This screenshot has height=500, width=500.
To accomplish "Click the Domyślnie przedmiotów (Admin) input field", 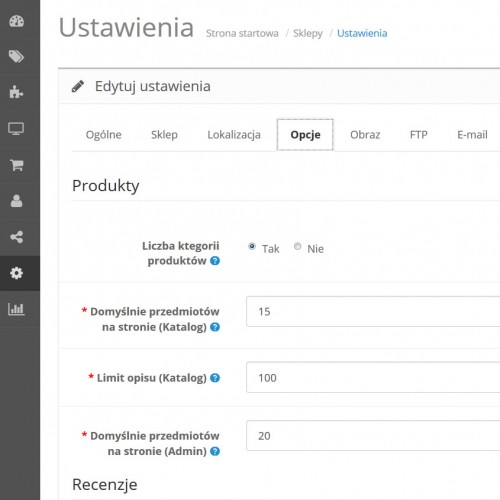I will click(x=373, y=436).
